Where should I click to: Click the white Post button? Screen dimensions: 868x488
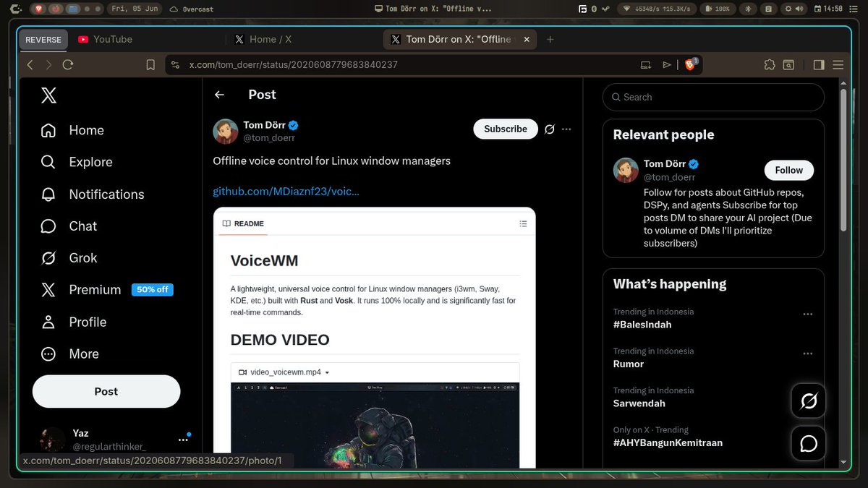tap(106, 391)
